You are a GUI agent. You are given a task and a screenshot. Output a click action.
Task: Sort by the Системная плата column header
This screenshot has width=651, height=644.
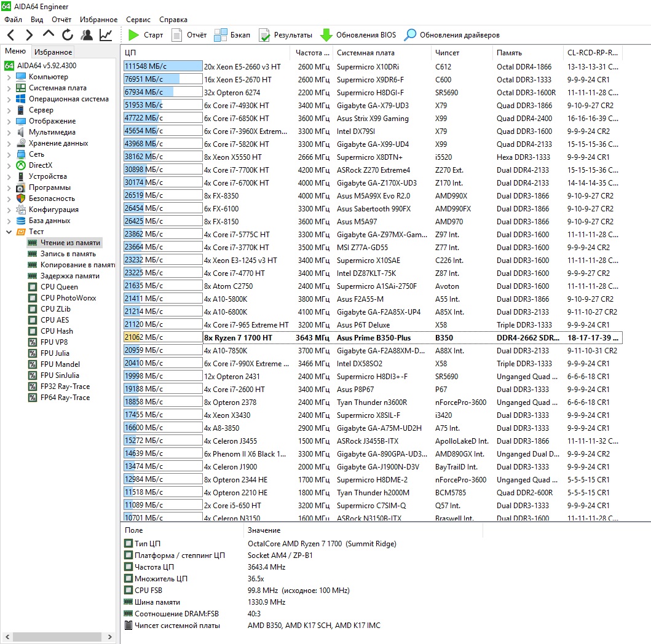click(x=382, y=53)
